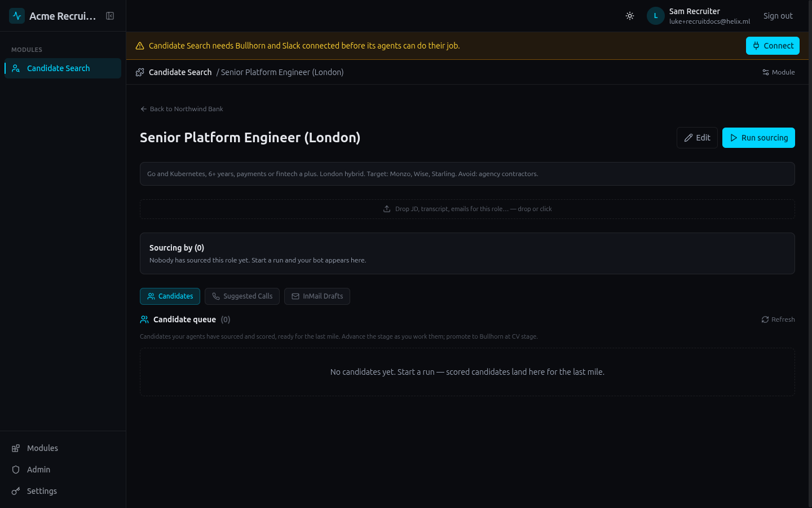
Task: Collapse the sidebar panel
Action: coord(110,16)
